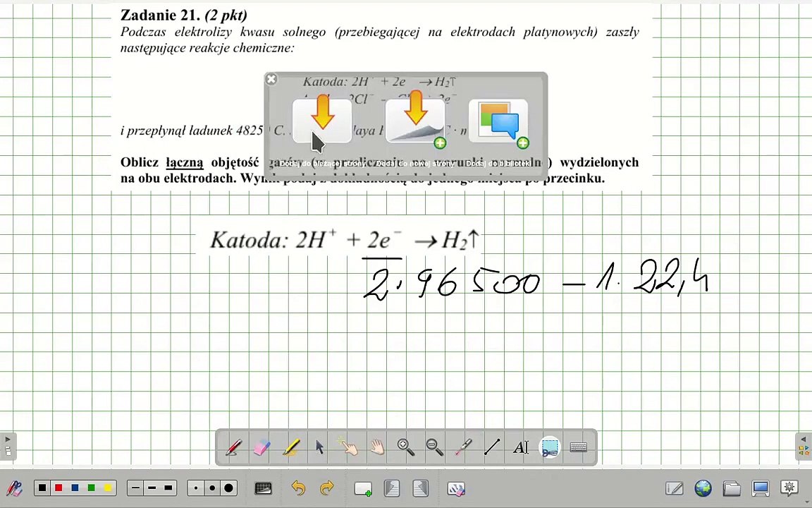
Task: Click the Zoom Out magnifier
Action: pyautogui.click(x=434, y=447)
